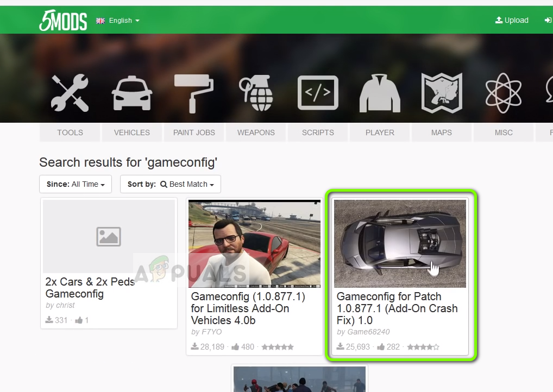Open the PLAYER category tab
Image resolution: width=553 pixels, height=392 pixels.
[x=380, y=132]
